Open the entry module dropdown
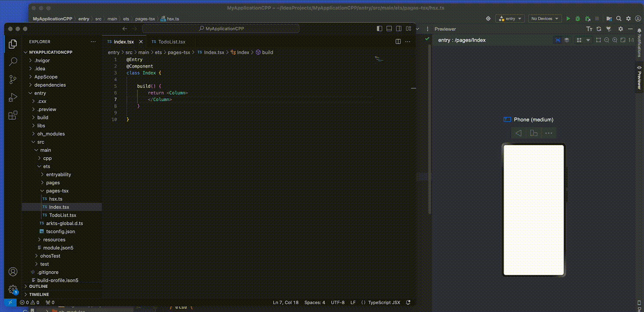644x312 pixels. 510,19
